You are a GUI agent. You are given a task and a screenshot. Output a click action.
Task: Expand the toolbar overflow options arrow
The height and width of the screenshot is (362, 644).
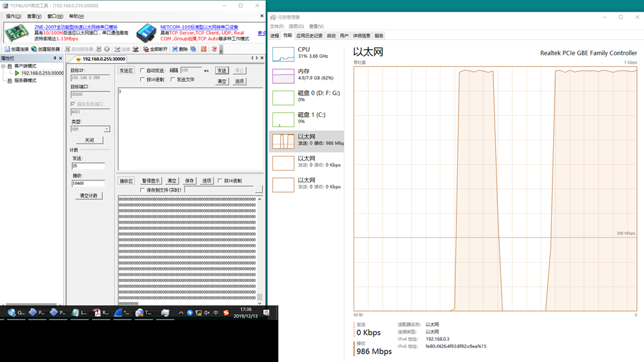coord(221,50)
